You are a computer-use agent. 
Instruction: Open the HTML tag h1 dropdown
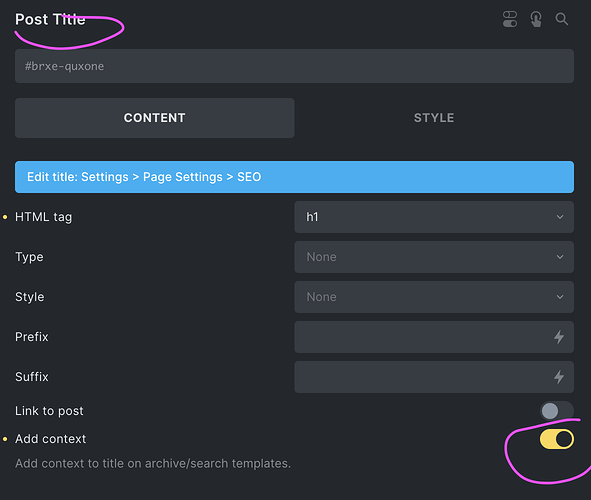point(434,217)
